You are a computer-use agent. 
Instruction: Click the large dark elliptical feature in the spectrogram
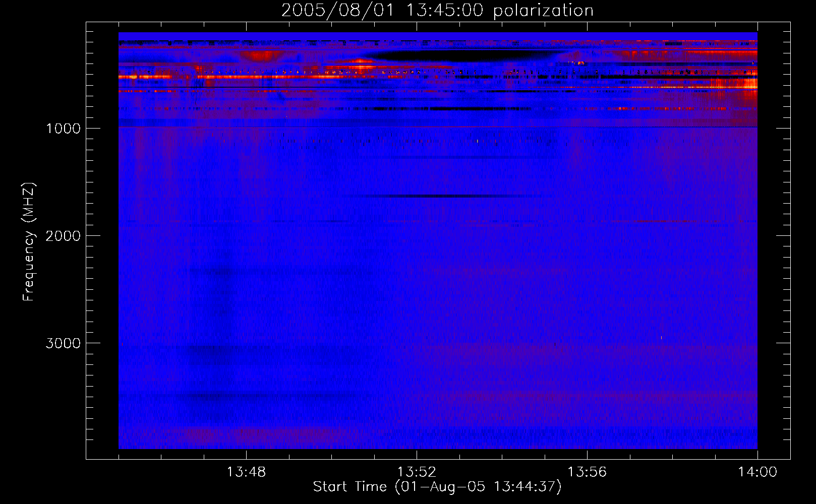coord(467,55)
